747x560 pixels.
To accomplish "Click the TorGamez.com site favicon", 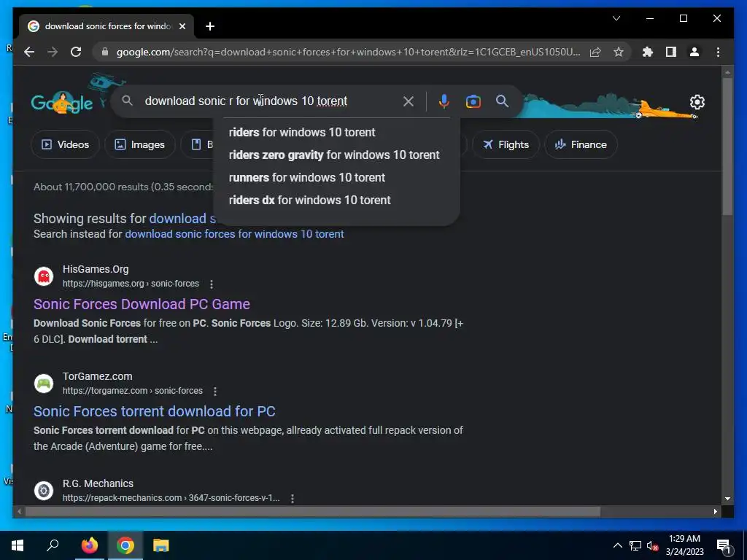I will [x=44, y=384].
